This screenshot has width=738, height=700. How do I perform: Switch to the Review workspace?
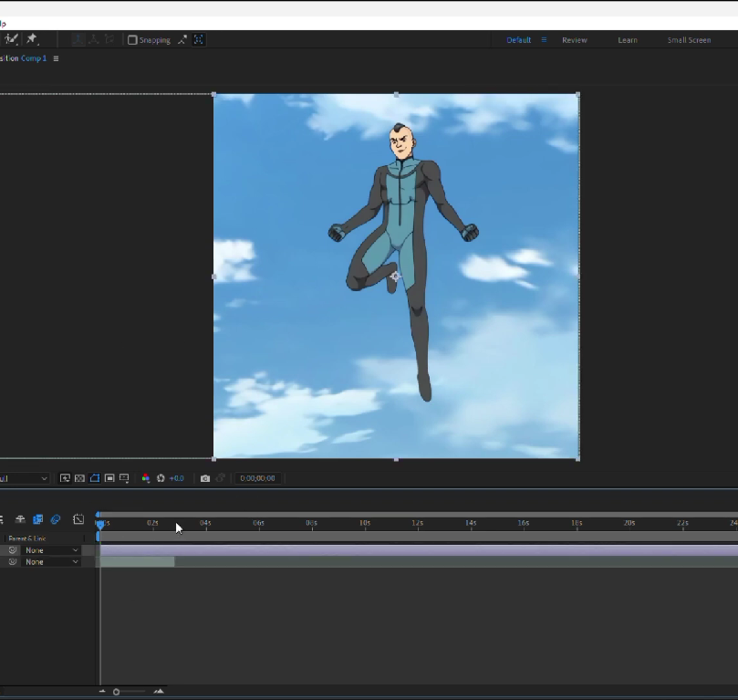pyautogui.click(x=574, y=40)
